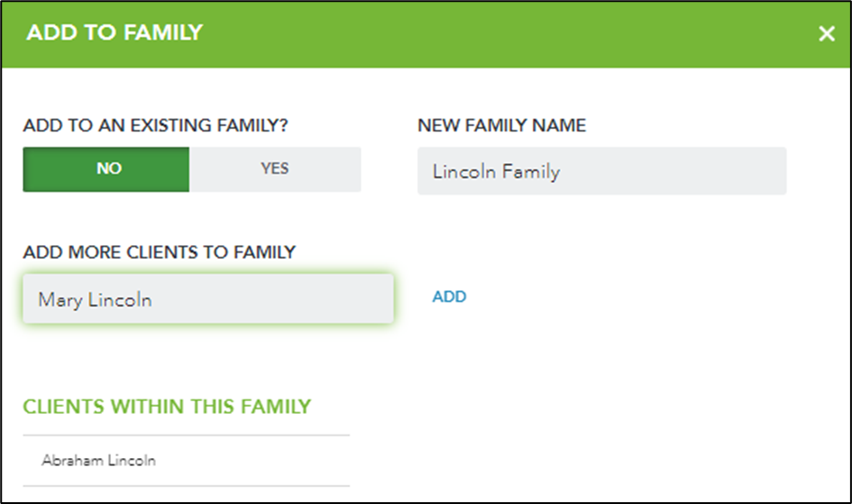Image resolution: width=852 pixels, height=504 pixels.
Task: Click the dark green NO segment
Action: coord(106,169)
